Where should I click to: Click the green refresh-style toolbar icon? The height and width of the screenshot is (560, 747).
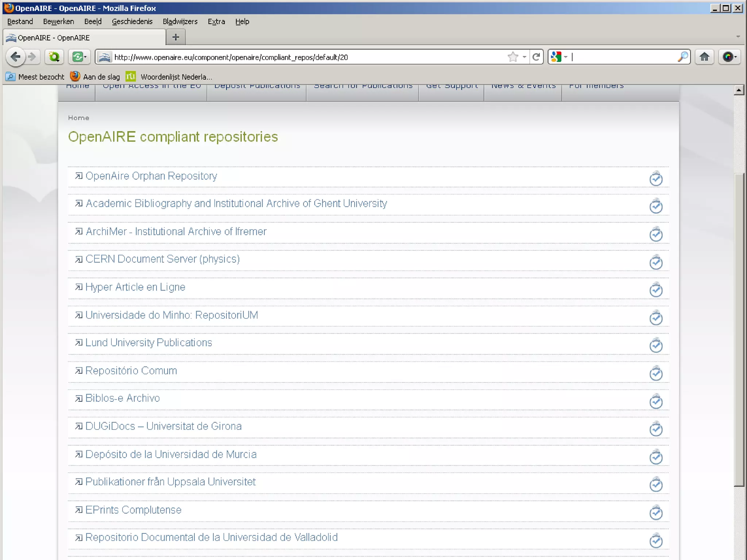tap(77, 57)
